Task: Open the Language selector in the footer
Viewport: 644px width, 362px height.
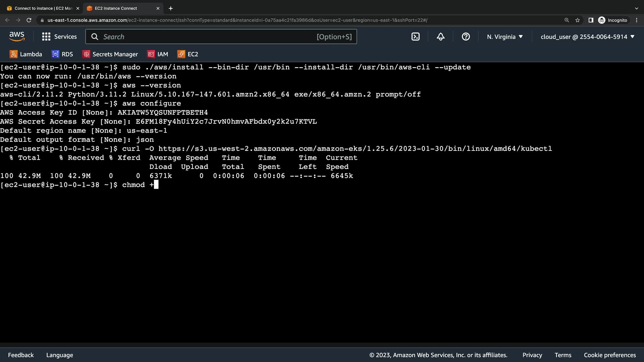Action: [x=60, y=355]
